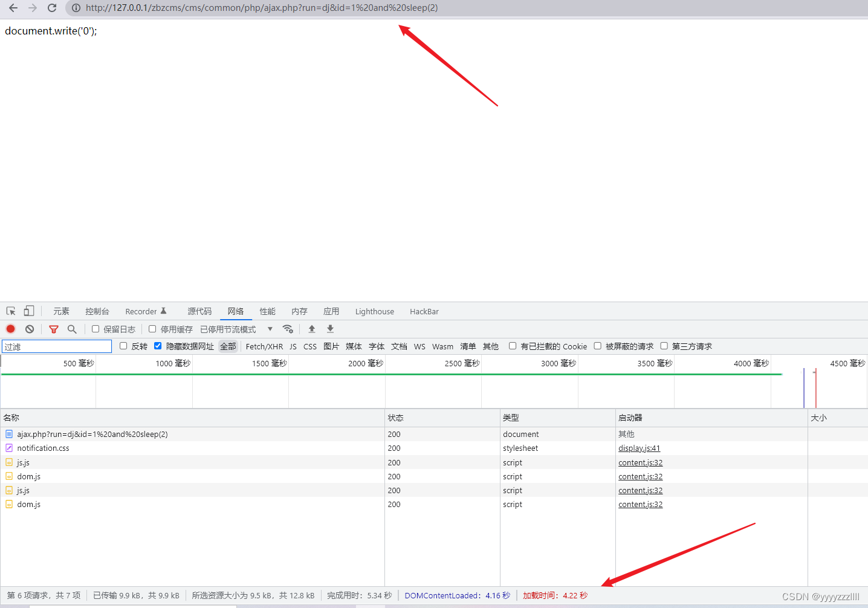Open the 性能 panel tab
868x608 pixels.
pyautogui.click(x=268, y=311)
